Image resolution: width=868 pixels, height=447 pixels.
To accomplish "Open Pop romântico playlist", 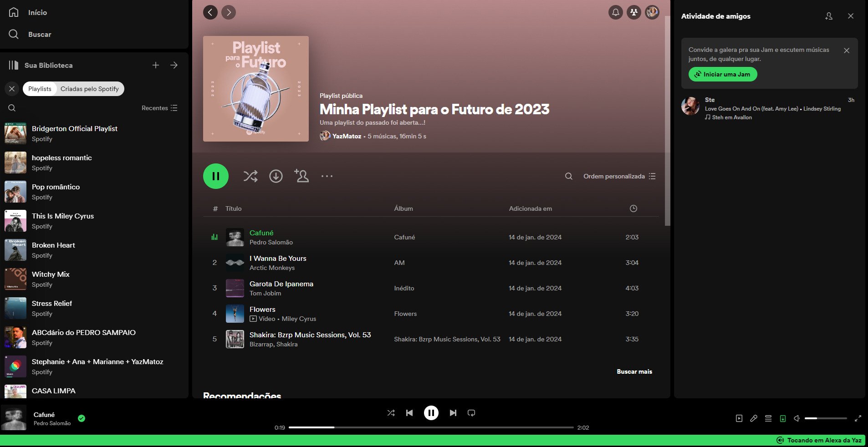I will click(x=94, y=192).
